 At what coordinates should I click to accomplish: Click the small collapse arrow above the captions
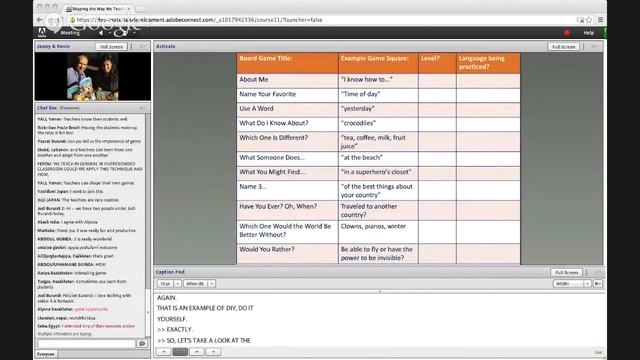point(380,291)
